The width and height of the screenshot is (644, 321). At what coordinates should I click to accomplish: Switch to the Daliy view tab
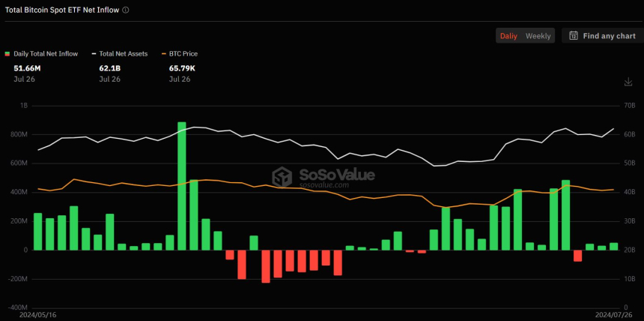coord(508,36)
